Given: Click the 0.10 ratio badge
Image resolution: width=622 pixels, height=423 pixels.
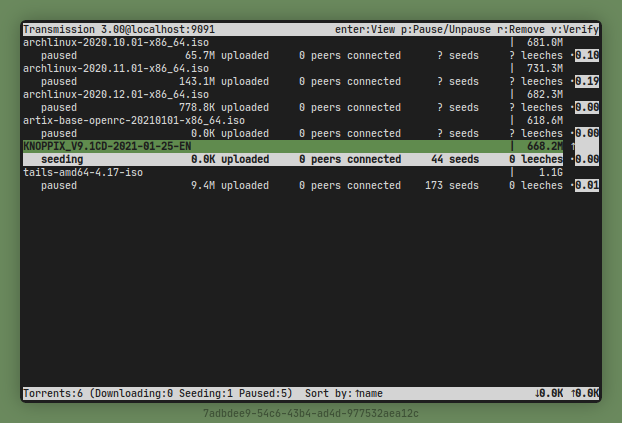Looking at the screenshot, I should [587, 56].
